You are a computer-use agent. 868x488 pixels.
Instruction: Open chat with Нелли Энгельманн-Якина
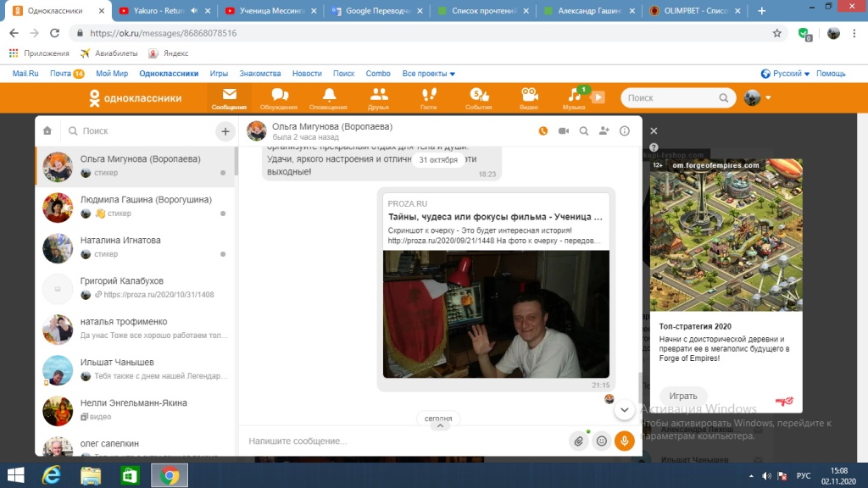(135, 410)
